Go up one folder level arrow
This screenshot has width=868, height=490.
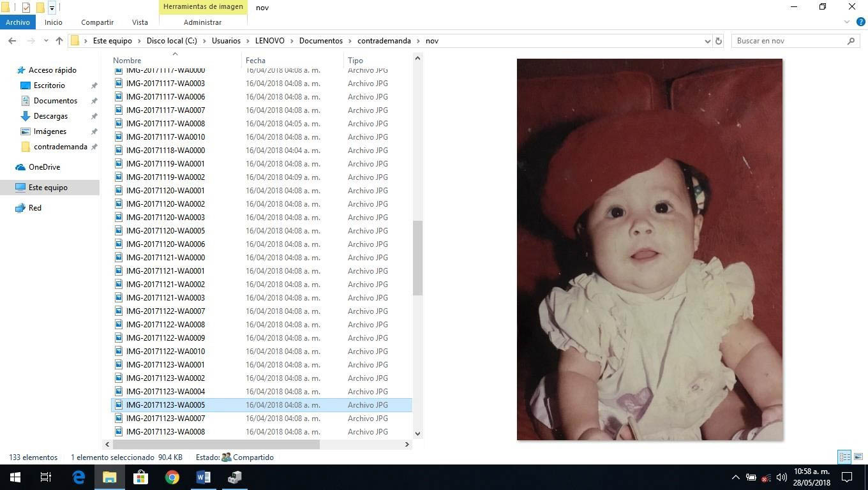pos(59,41)
